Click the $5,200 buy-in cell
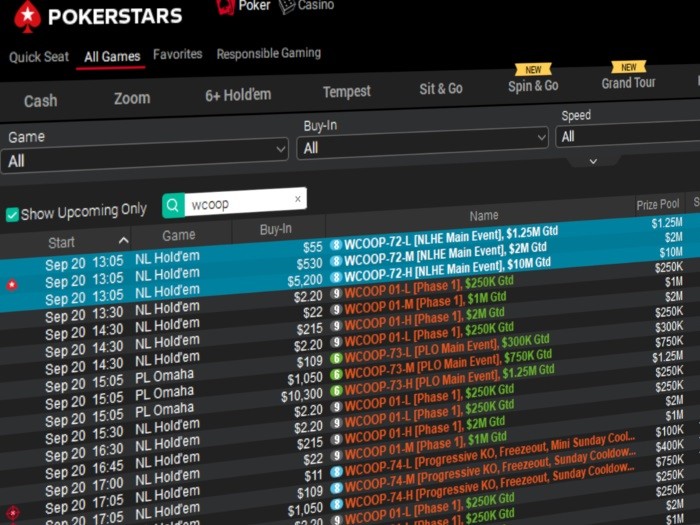 (x=305, y=281)
